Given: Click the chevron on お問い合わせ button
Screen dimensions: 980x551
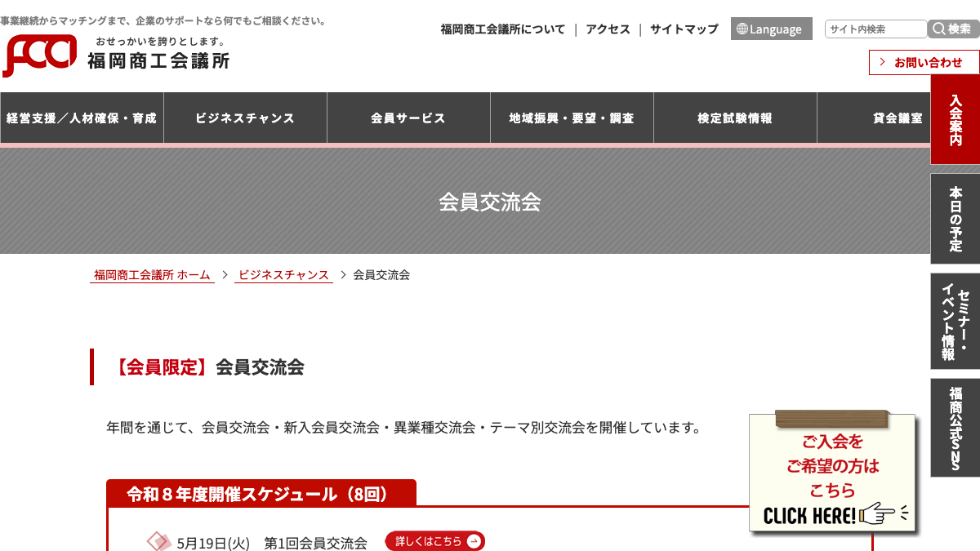Looking at the screenshot, I should (x=883, y=62).
